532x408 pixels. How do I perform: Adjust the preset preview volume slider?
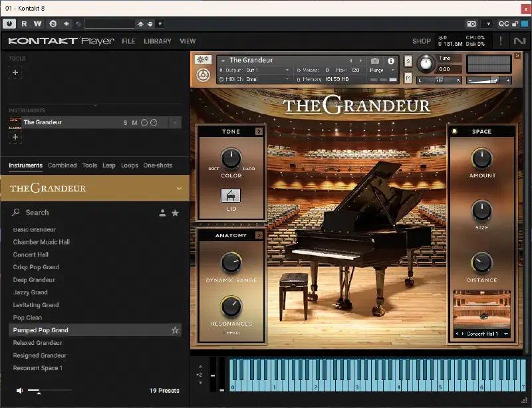click(49, 391)
